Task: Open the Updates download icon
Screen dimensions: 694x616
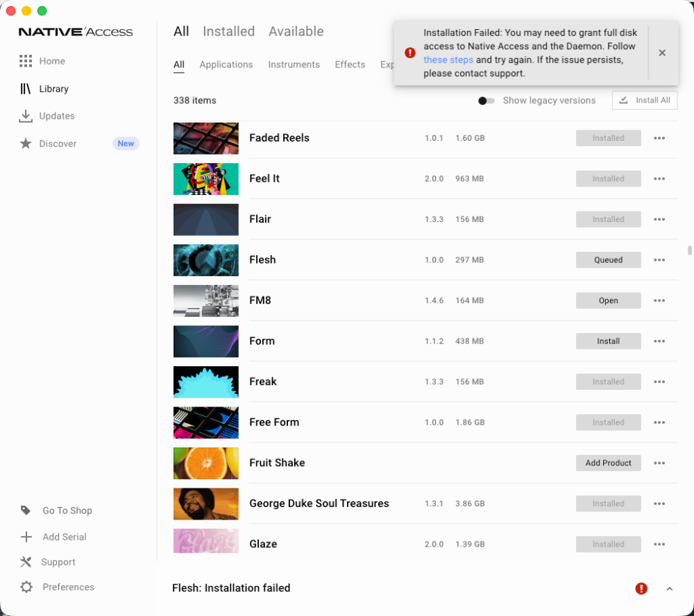Action: pyautogui.click(x=26, y=116)
